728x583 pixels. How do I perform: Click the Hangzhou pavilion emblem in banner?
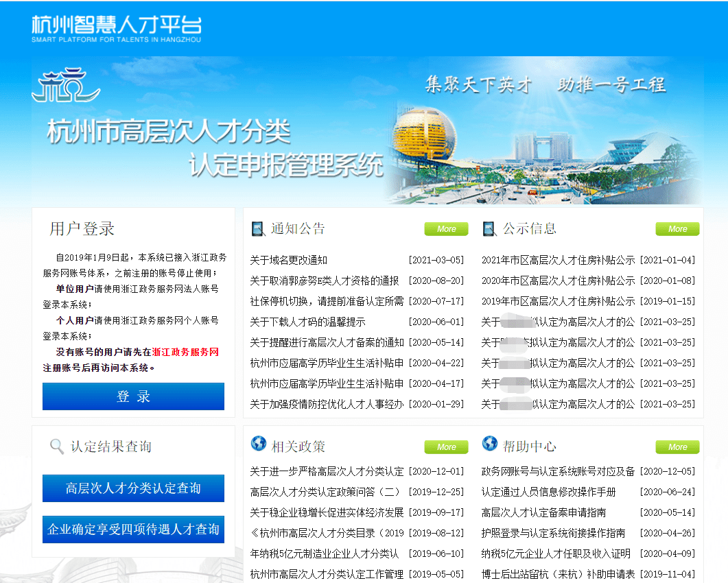pyautogui.click(x=66, y=85)
